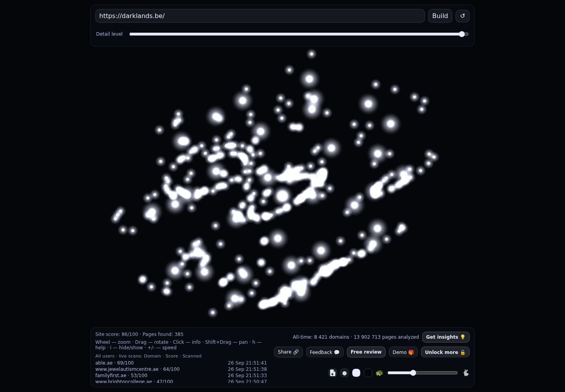Select the www.jewelautismcentre.ae scan row

[181, 369]
